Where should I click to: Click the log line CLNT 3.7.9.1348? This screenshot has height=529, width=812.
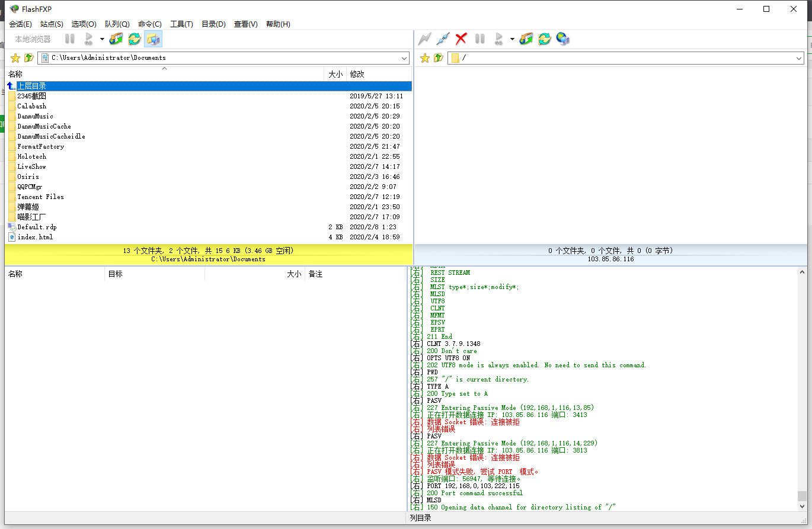pos(453,344)
